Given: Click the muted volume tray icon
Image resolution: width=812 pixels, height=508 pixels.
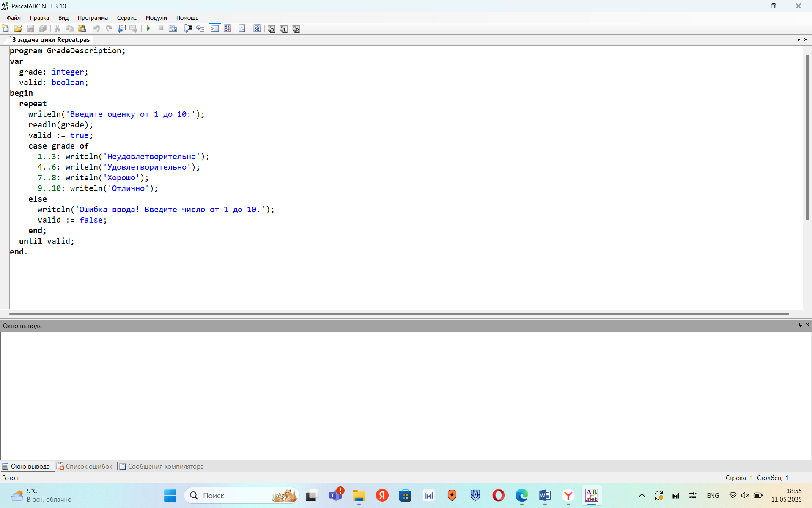Looking at the screenshot, I should (x=745, y=495).
